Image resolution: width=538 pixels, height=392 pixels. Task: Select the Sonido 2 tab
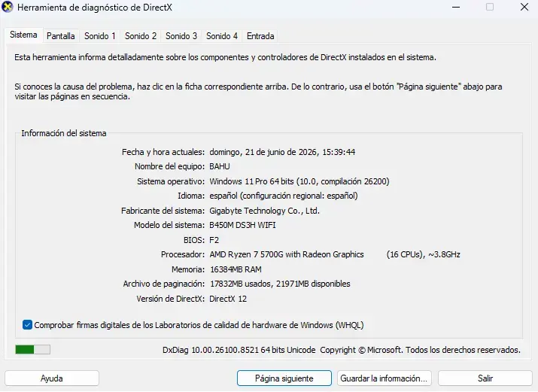(x=141, y=36)
